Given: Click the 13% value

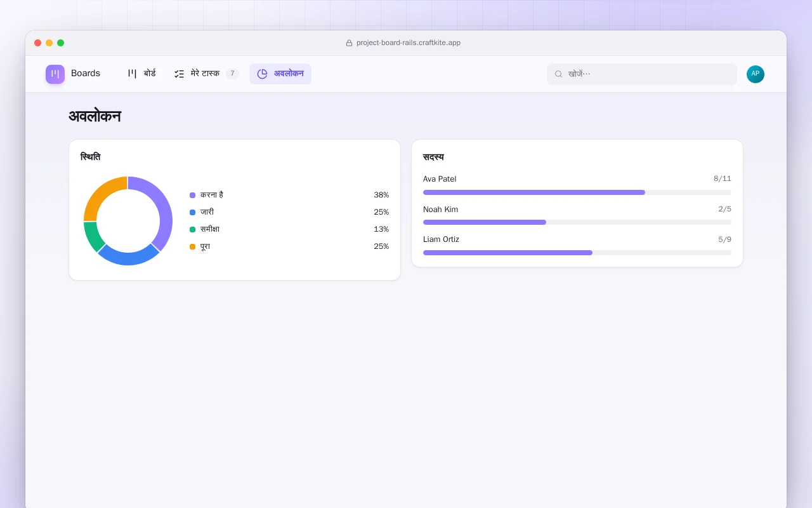Looking at the screenshot, I should (381, 229).
